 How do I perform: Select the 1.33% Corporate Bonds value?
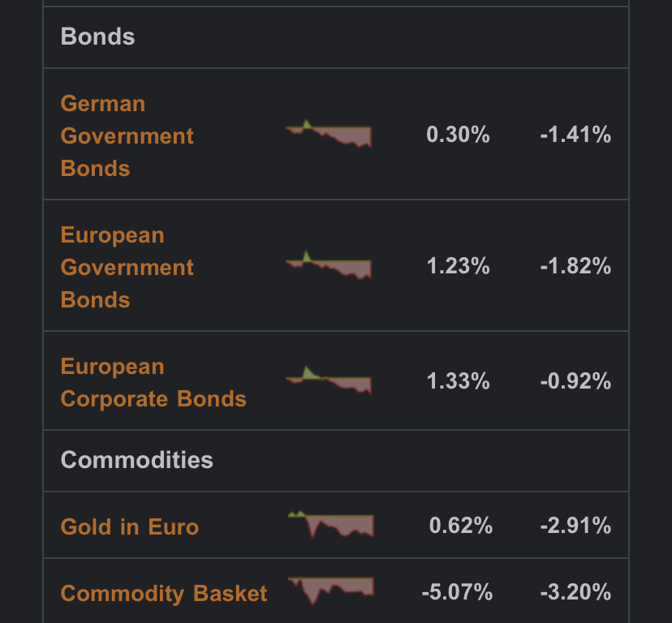(458, 381)
